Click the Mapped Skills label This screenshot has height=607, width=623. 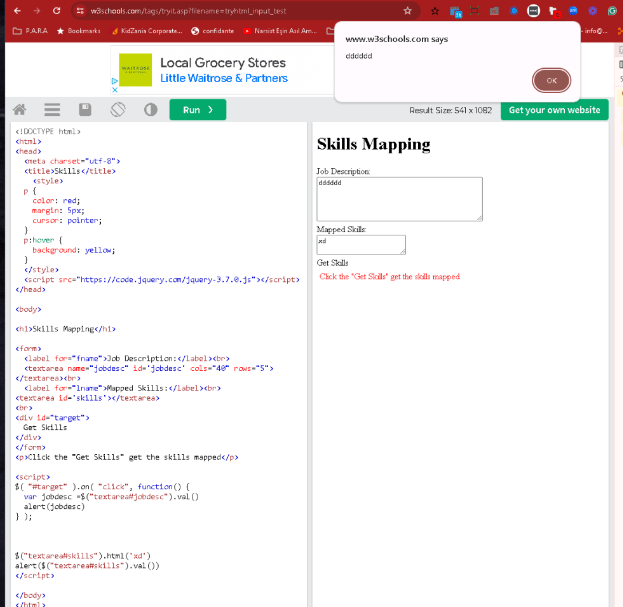click(x=341, y=229)
